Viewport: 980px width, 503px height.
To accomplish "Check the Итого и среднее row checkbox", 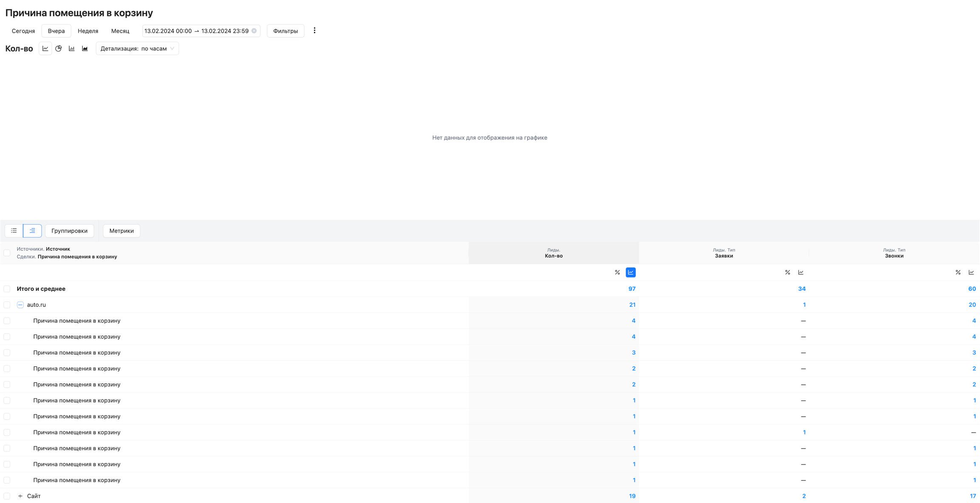I will (7, 289).
